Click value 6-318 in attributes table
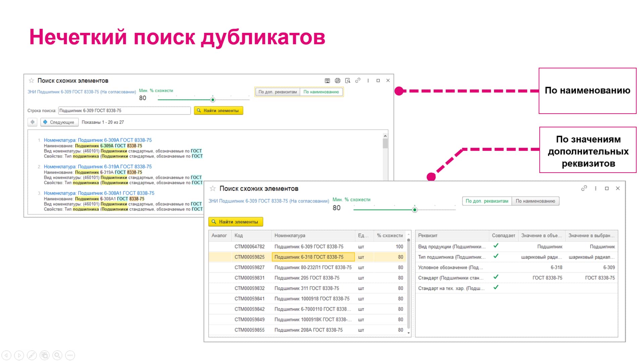 click(556, 267)
